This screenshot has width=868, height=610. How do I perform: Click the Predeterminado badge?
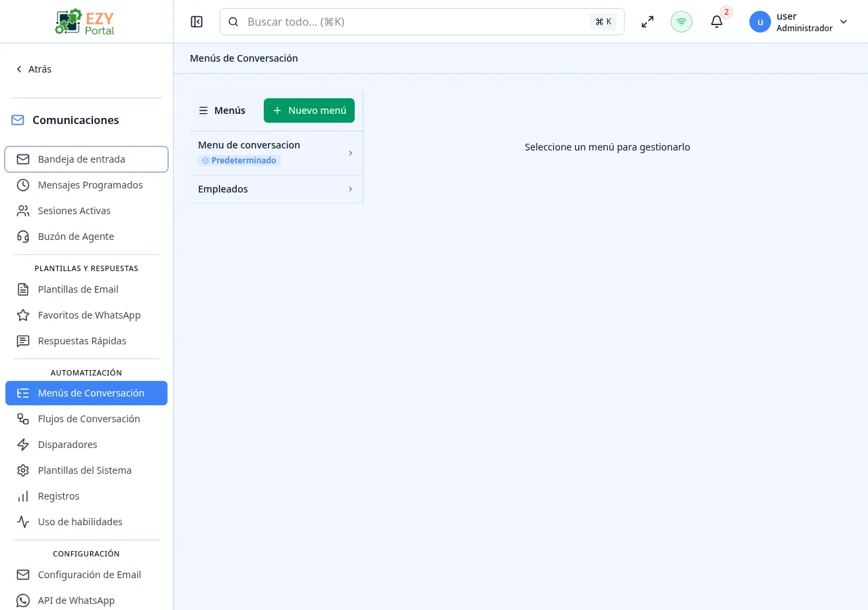[239, 161]
